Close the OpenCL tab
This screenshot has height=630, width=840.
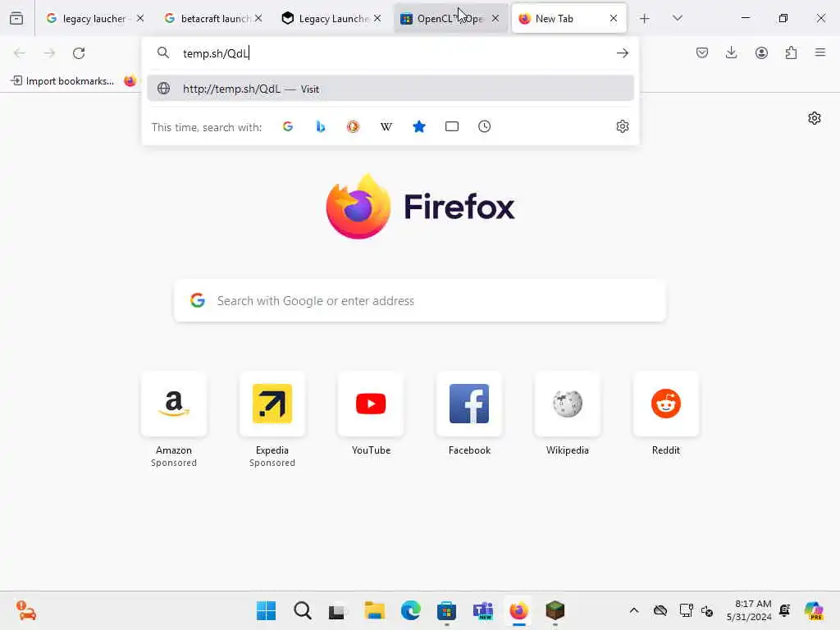tap(495, 18)
